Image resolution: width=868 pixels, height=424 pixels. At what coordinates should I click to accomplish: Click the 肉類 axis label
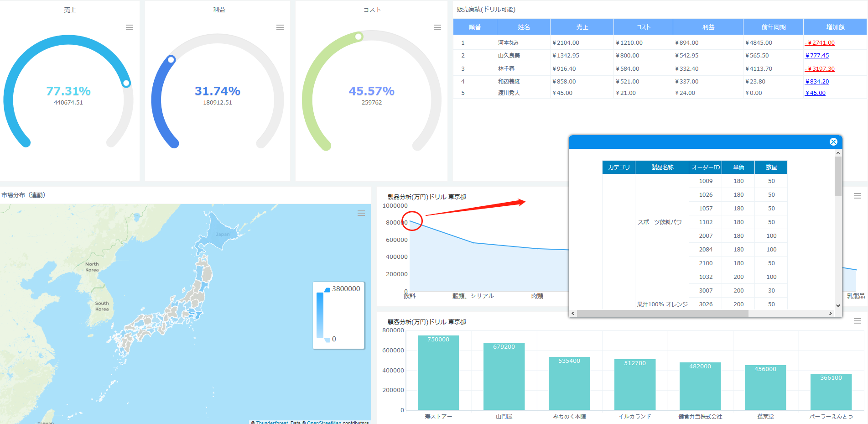coord(537,296)
